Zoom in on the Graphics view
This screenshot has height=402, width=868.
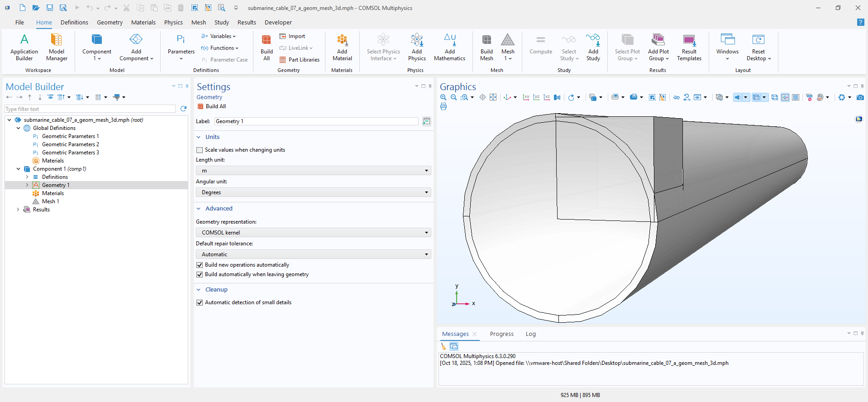[x=444, y=97]
